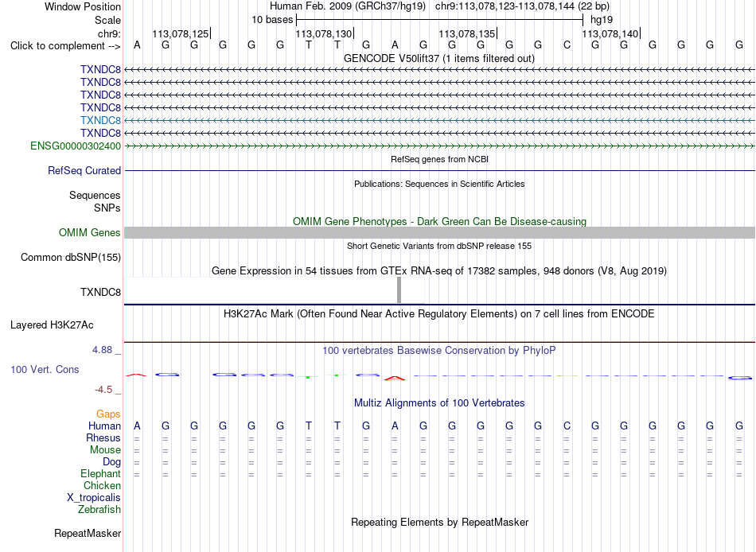
Task: Click the '10 bases' scale label
Action: click(272, 20)
